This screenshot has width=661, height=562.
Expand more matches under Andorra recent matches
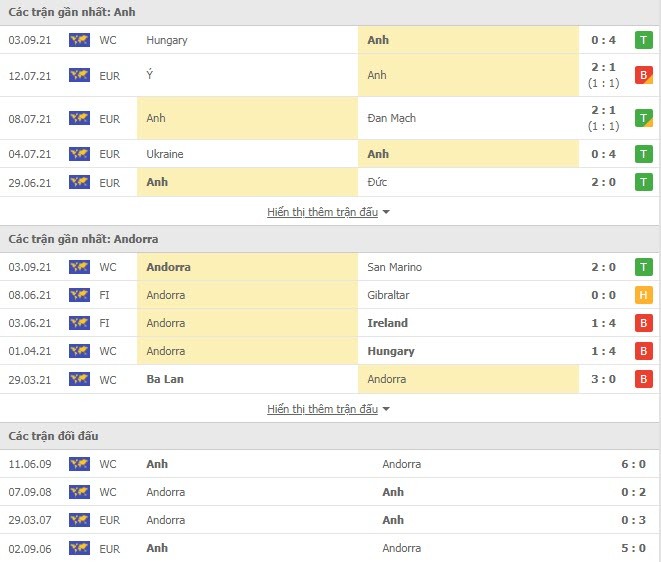(322, 409)
